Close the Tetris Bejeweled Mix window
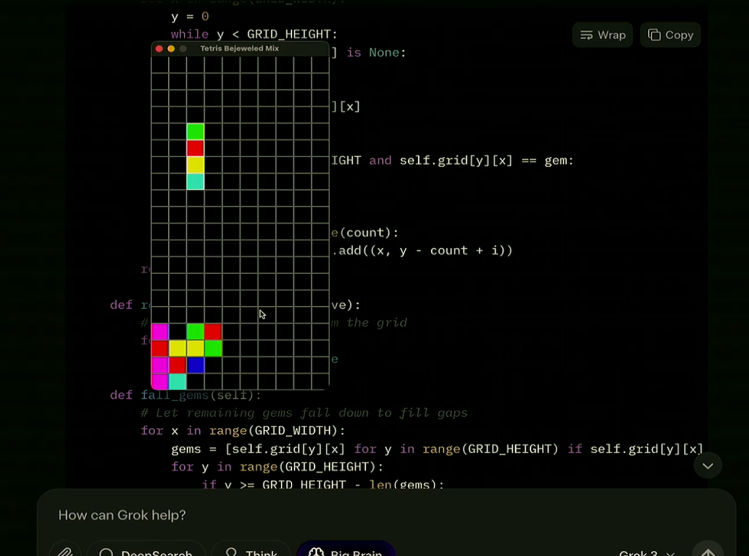The image size is (749, 556). (159, 49)
